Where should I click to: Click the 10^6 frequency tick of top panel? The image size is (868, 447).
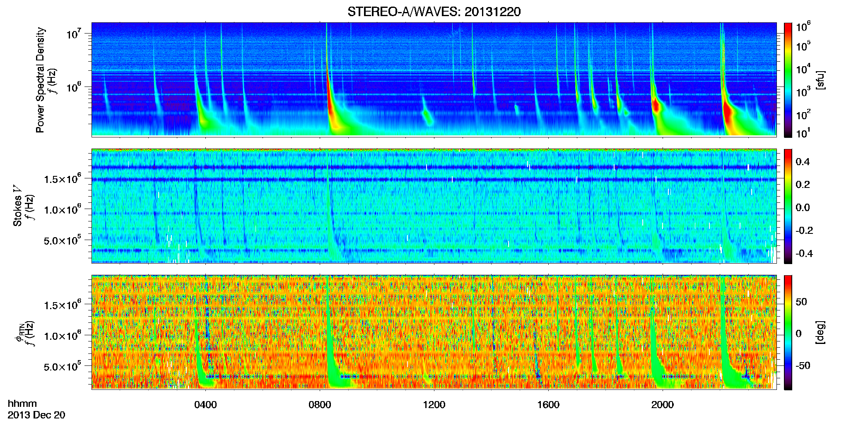(x=74, y=87)
